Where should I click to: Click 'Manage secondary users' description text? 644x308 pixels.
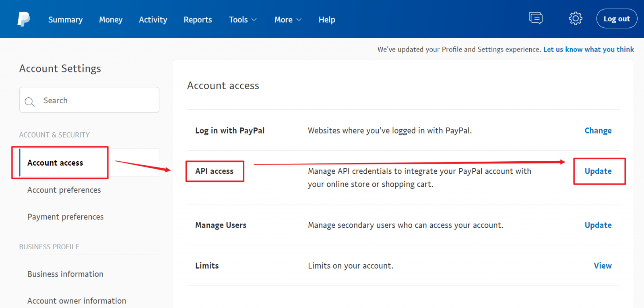tap(406, 225)
